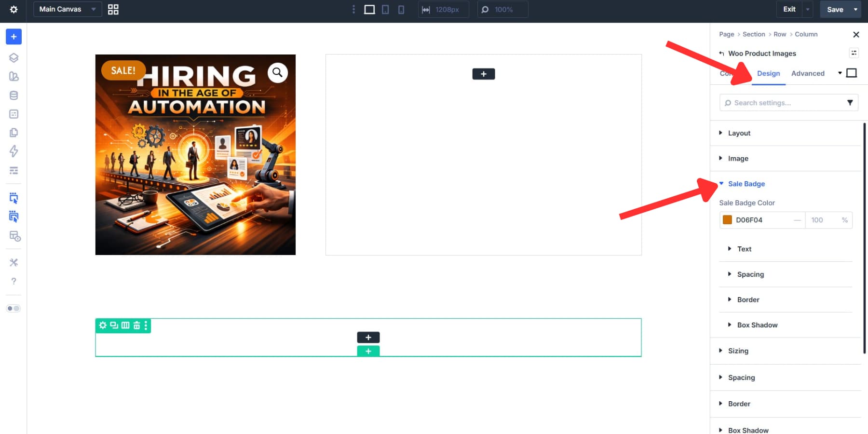The image size is (868, 434).
Task: Click the Row breadcrumb item
Action: (x=779, y=34)
